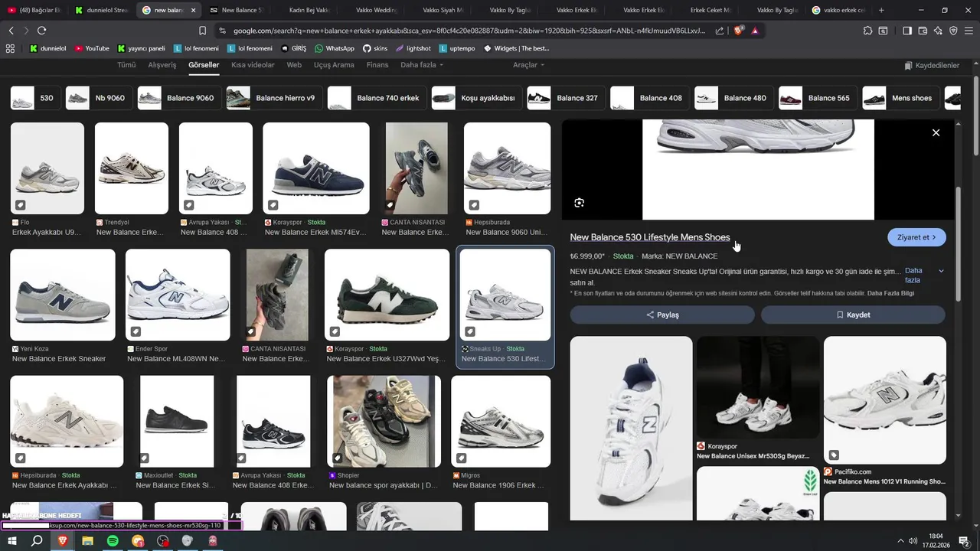Reload the page with the refresh icon

click(41, 31)
